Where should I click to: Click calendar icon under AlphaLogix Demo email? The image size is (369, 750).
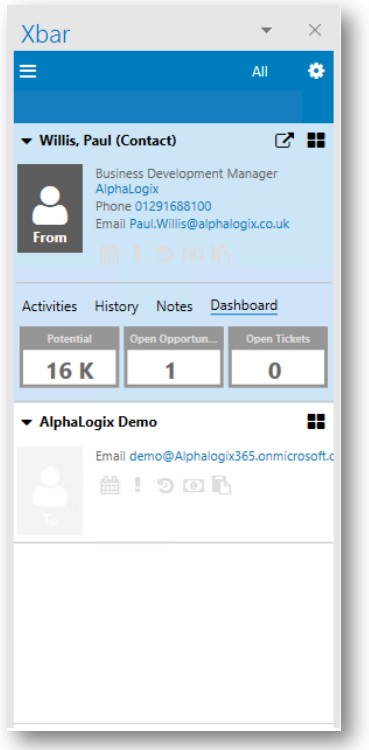point(109,485)
